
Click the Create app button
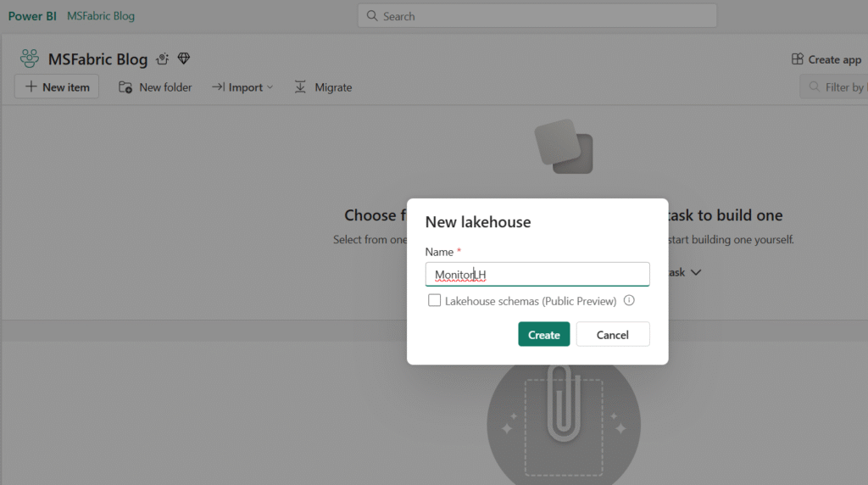(x=826, y=59)
